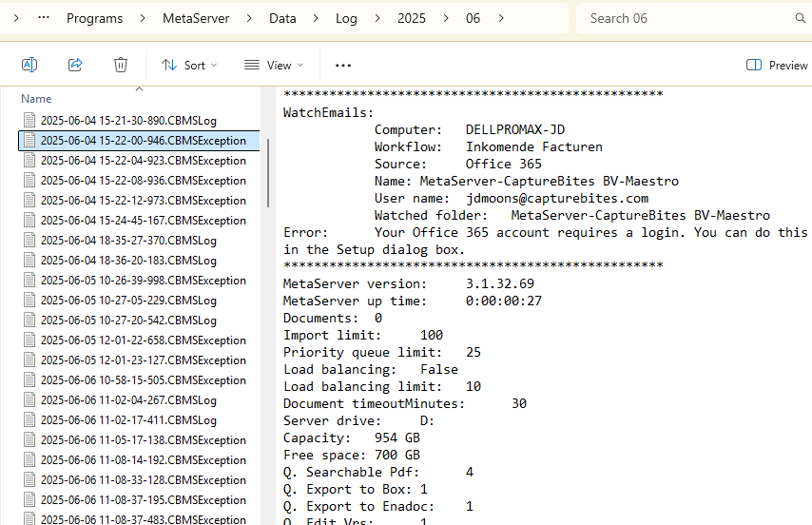Open the View dropdown menu

(x=274, y=66)
